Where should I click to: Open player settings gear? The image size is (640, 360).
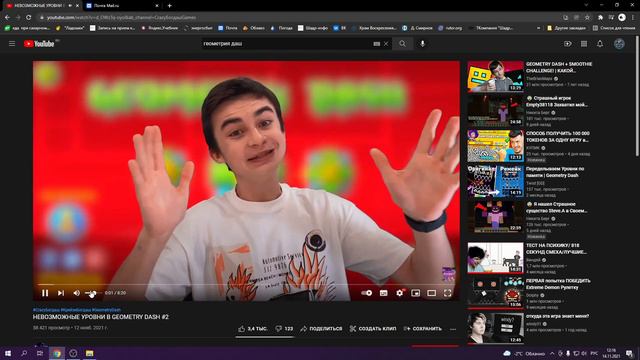point(400,293)
